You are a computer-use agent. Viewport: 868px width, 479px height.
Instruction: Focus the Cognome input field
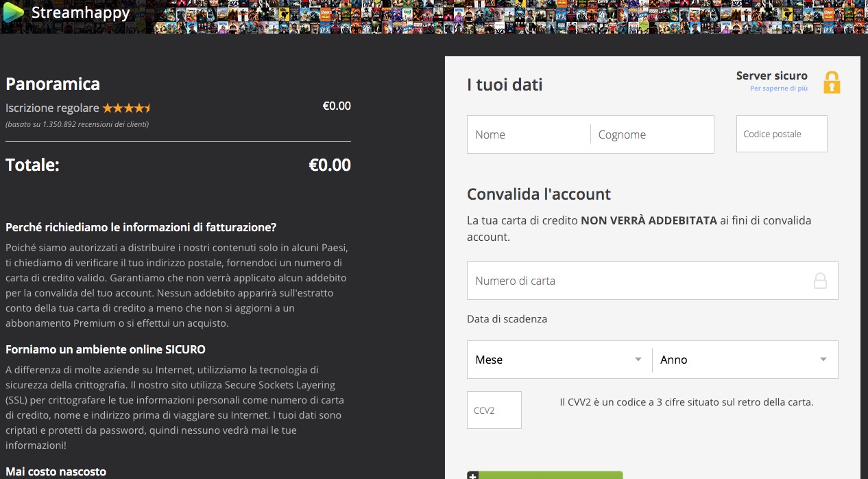[x=651, y=135]
